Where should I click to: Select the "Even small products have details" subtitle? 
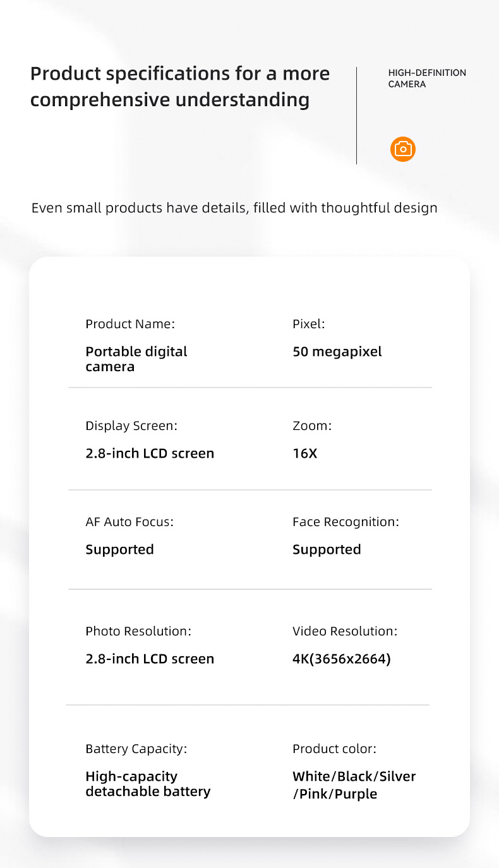click(x=234, y=208)
